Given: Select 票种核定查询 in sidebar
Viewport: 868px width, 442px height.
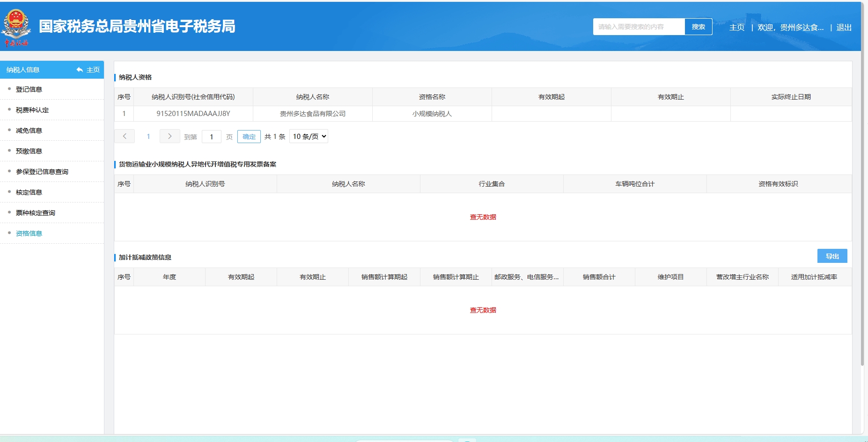Looking at the screenshot, I should click(x=36, y=213).
